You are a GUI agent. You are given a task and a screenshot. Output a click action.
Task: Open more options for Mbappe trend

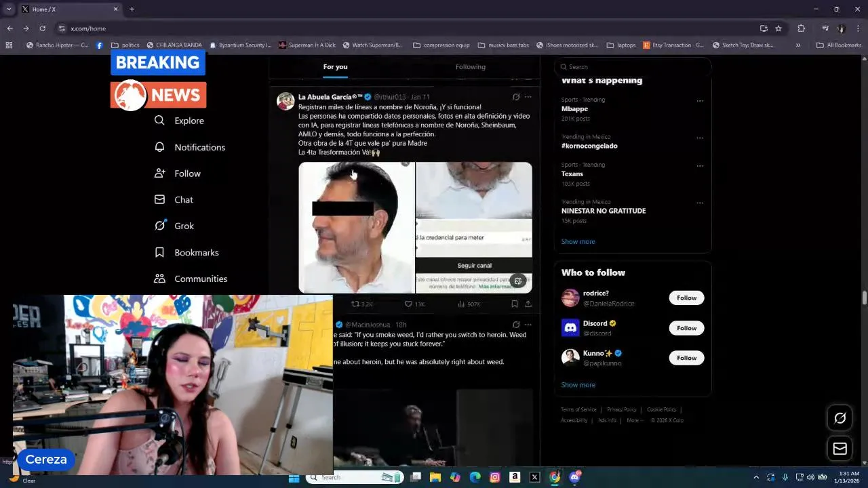(x=700, y=101)
